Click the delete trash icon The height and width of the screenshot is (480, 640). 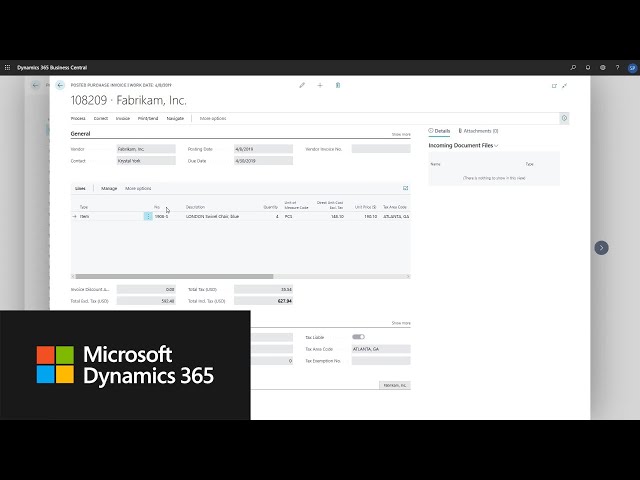coord(338,86)
